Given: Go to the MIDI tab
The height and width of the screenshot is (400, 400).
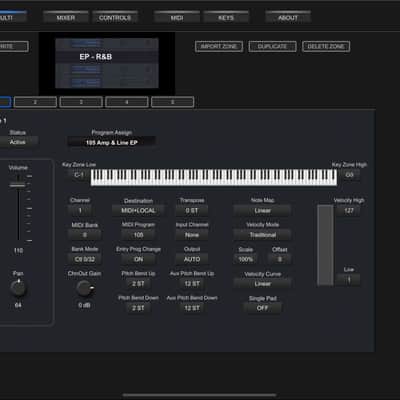Looking at the screenshot, I should [177, 17].
